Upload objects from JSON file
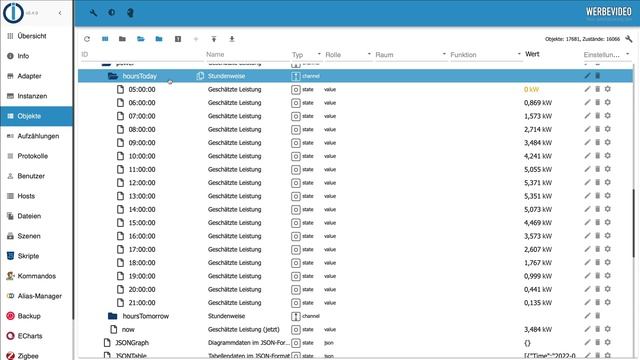Screen dimensions: 640x360 click(213, 39)
